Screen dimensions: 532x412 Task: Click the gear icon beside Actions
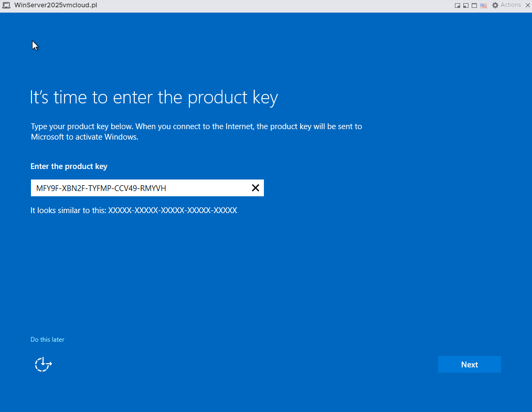pyautogui.click(x=495, y=5)
